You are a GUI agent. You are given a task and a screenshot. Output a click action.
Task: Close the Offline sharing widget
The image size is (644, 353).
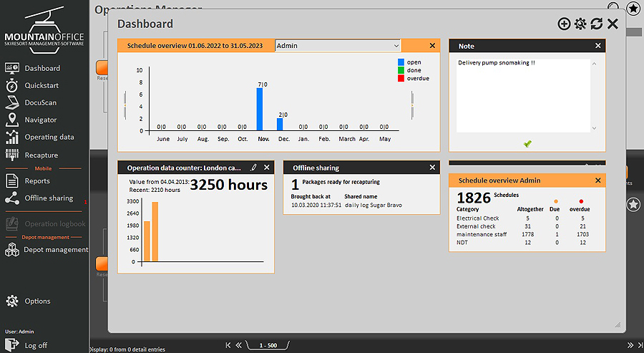tap(432, 168)
